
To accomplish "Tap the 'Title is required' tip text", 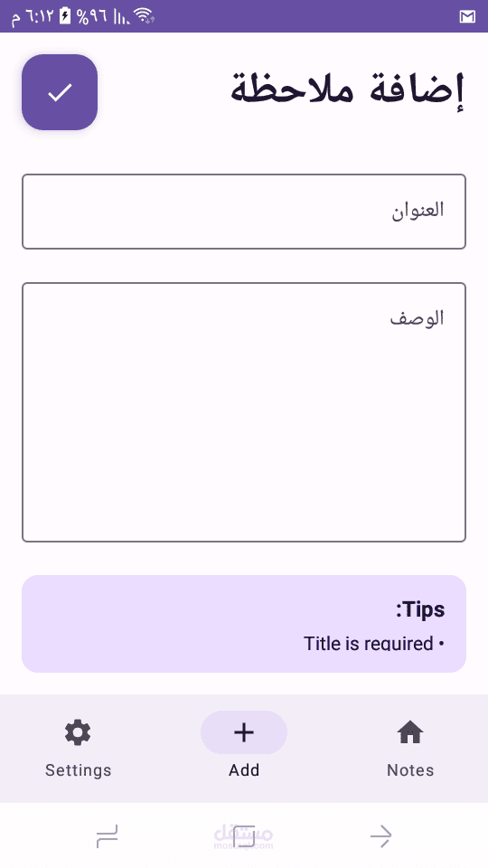I will click(x=374, y=643).
